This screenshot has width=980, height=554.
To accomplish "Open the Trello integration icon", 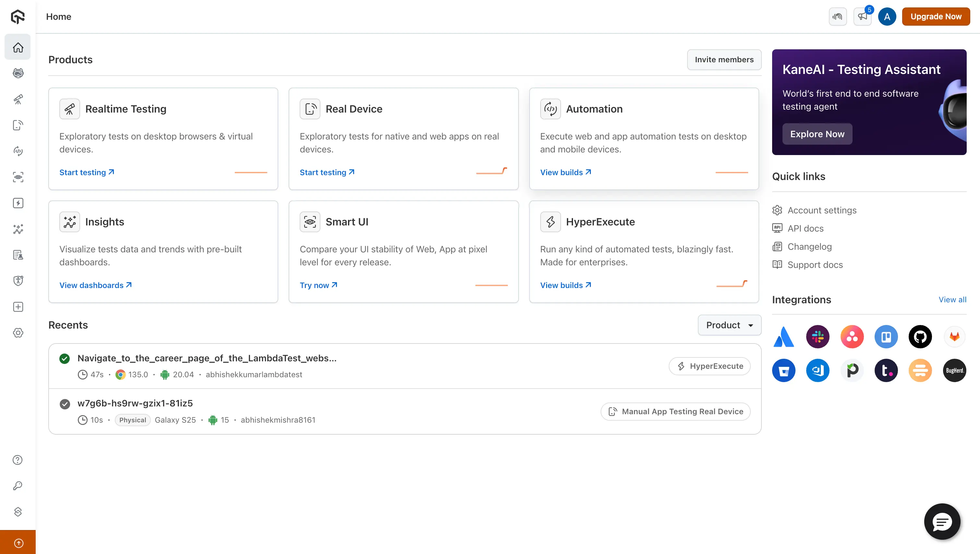I will pos(886,337).
